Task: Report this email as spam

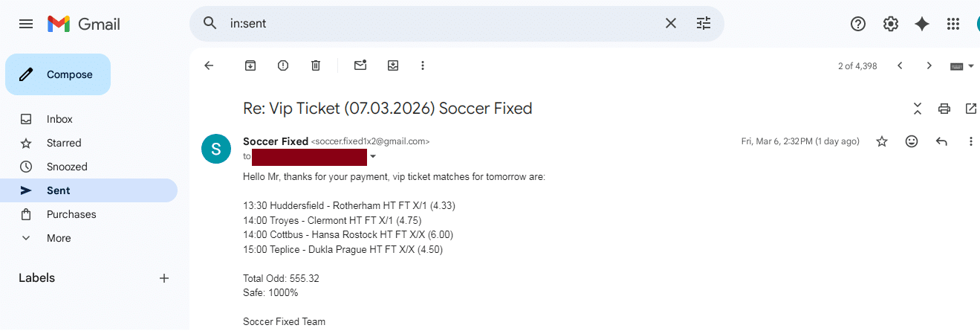Action: [x=283, y=65]
